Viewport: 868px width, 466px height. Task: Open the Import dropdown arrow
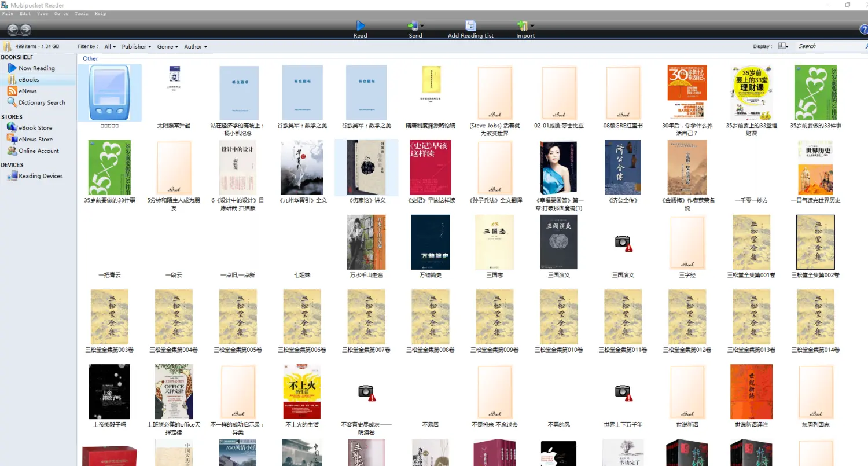532,26
